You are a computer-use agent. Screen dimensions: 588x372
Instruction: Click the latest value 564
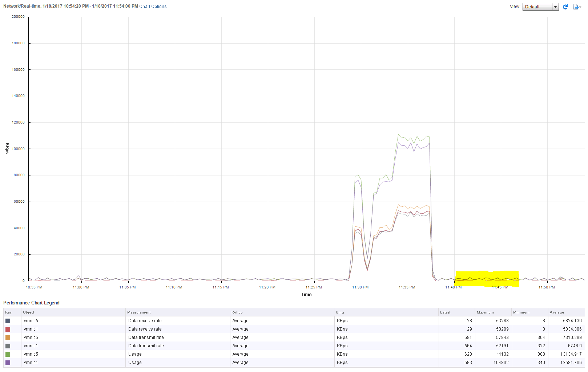(x=468, y=346)
